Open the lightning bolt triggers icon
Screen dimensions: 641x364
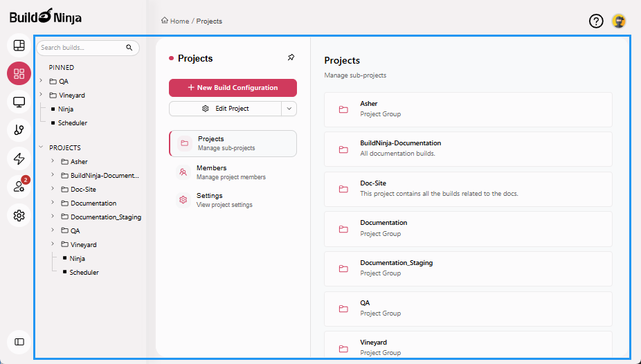click(19, 158)
